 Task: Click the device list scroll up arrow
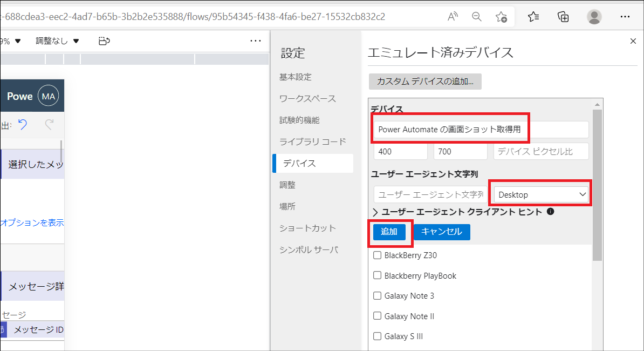tap(597, 104)
